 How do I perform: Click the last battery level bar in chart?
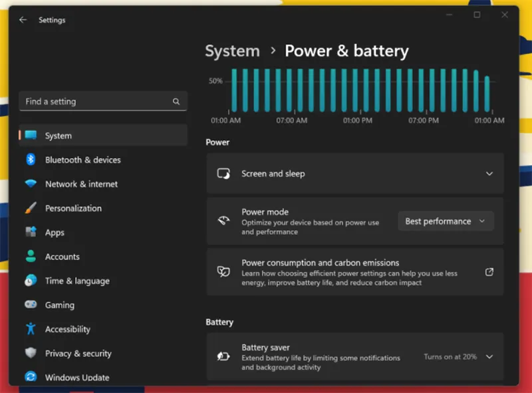coord(487,94)
